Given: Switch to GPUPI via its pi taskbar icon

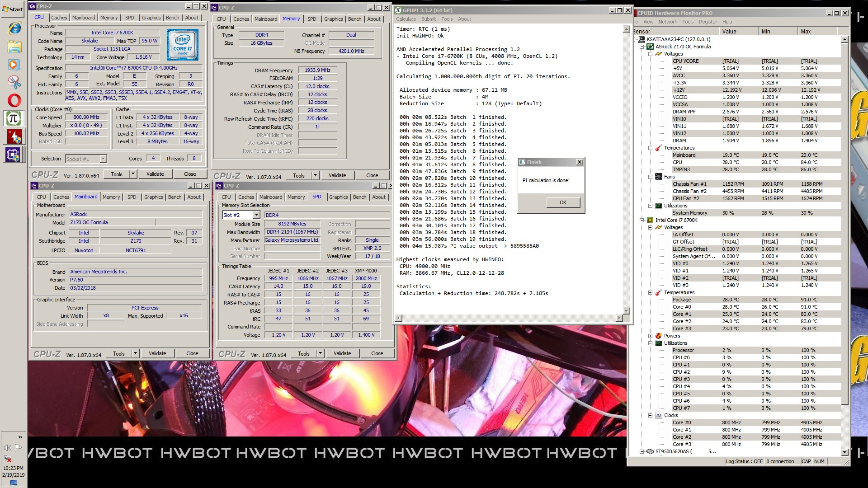Looking at the screenshot, I should click(x=14, y=118).
